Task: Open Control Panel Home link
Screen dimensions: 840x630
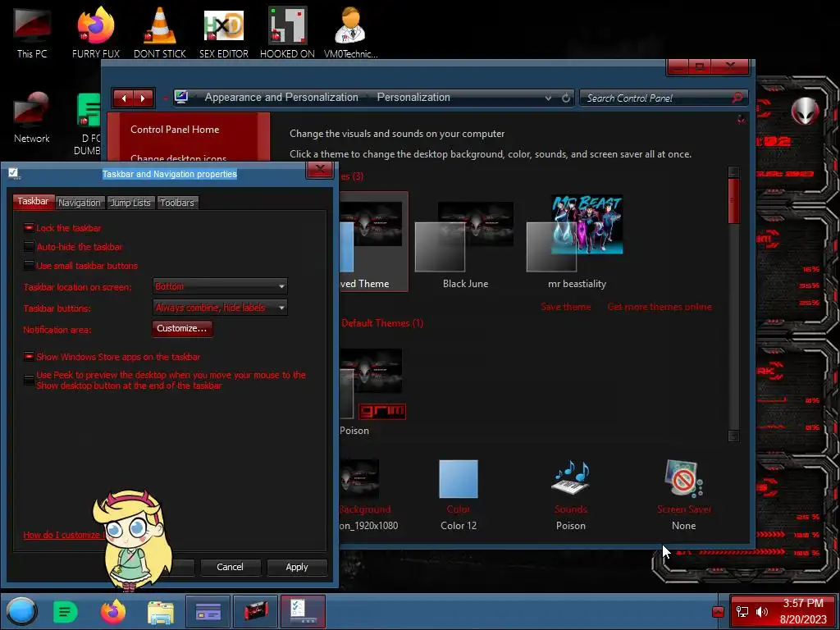Action: click(x=175, y=129)
